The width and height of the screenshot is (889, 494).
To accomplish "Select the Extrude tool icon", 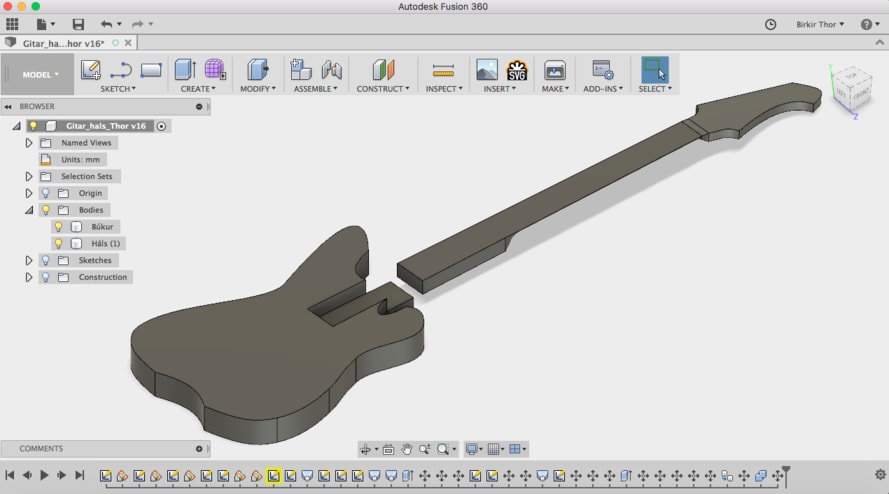I will pyautogui.click(x=185, y=70).
